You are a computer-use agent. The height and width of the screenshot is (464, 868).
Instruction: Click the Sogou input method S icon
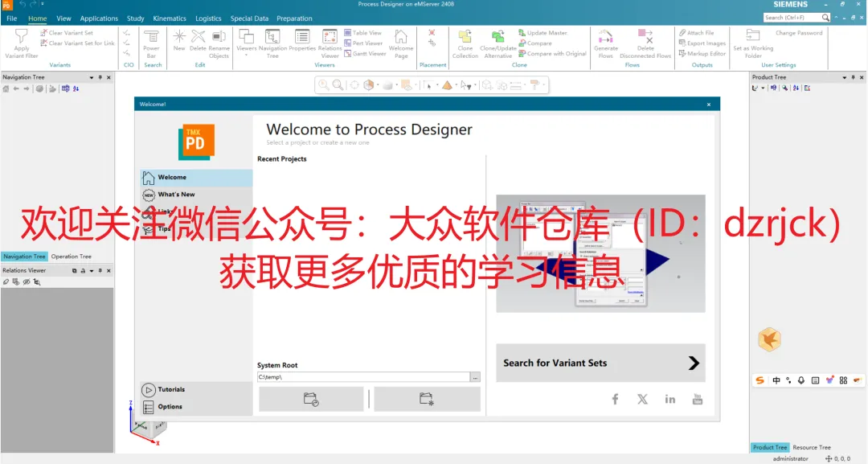pos(760,380)
